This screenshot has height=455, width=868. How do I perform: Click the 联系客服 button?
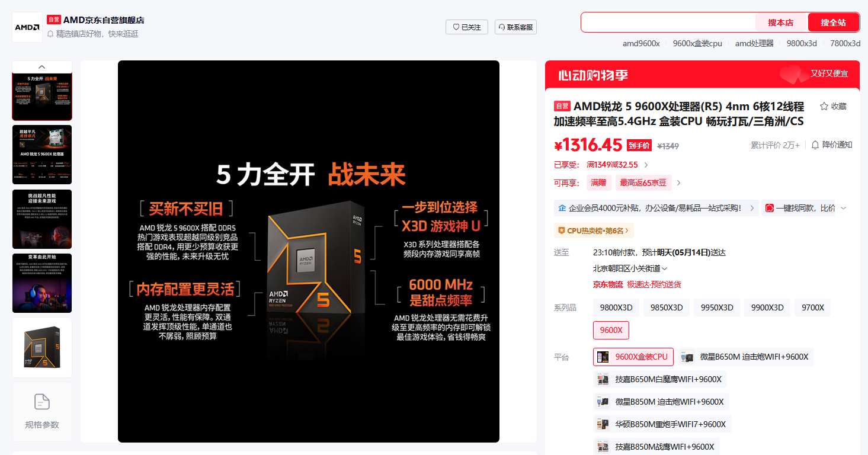[515, 27]
